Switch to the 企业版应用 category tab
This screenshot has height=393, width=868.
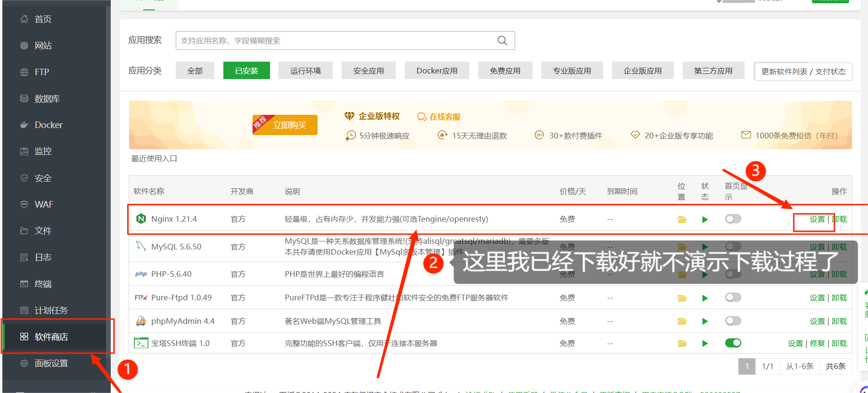click(643, 71)
